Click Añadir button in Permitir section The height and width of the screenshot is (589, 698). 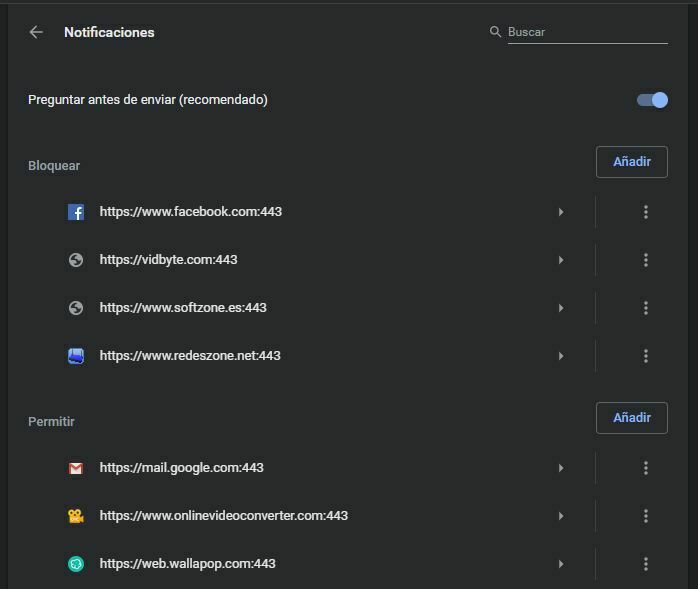[x=631, y=418]
